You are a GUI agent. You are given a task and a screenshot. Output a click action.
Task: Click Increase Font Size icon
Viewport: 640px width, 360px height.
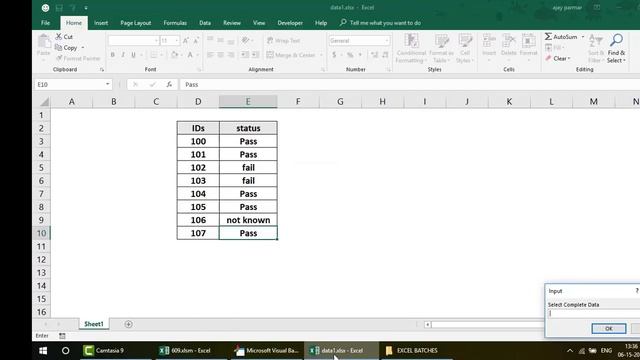click(x=186, y=40)
